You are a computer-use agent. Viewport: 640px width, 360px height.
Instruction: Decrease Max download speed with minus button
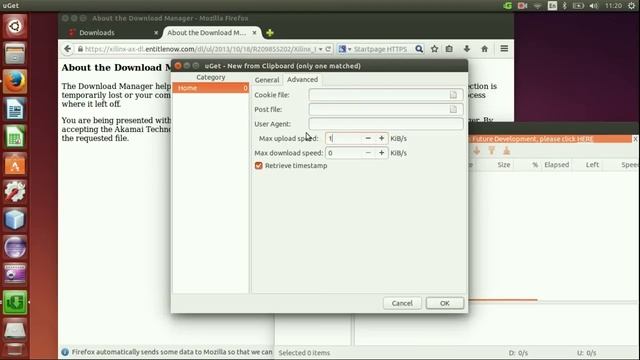(x=368, y=153)
